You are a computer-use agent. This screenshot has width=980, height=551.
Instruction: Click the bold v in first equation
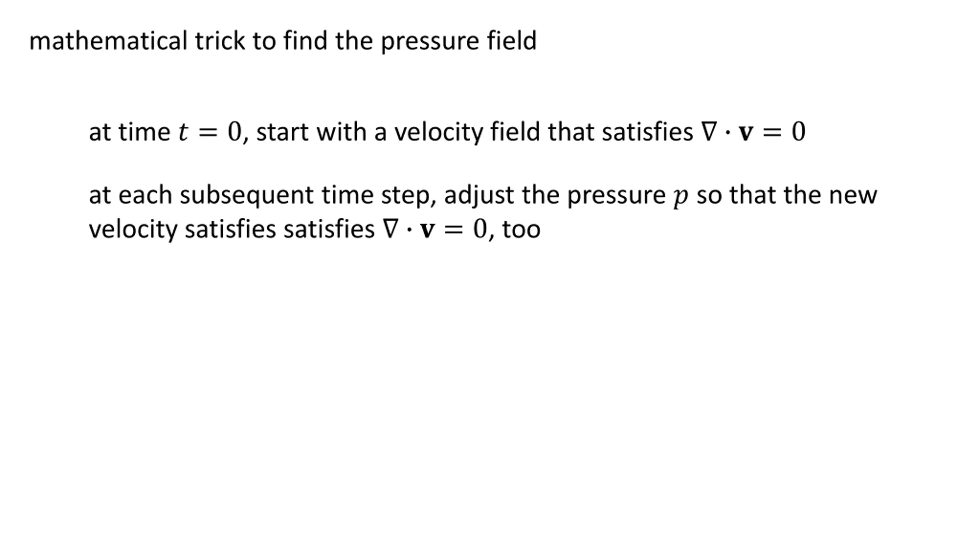[746, 134]
